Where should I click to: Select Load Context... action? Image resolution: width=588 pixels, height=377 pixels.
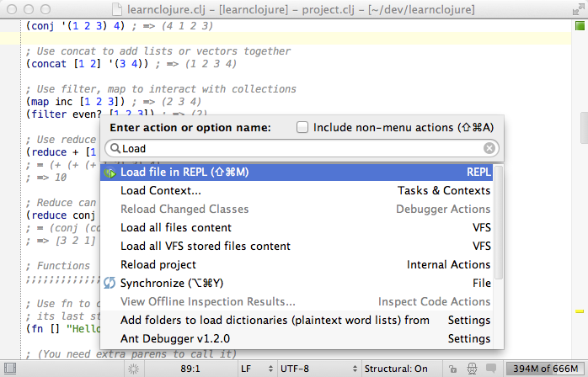click(x=297, y=190)
